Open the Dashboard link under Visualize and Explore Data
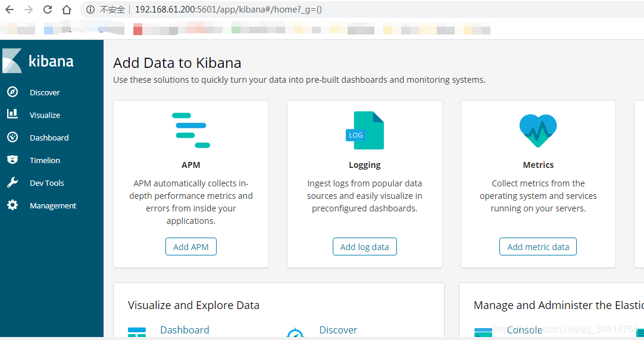Image resolution: width=644 pixels, height=340 pixels. point(185,330)
